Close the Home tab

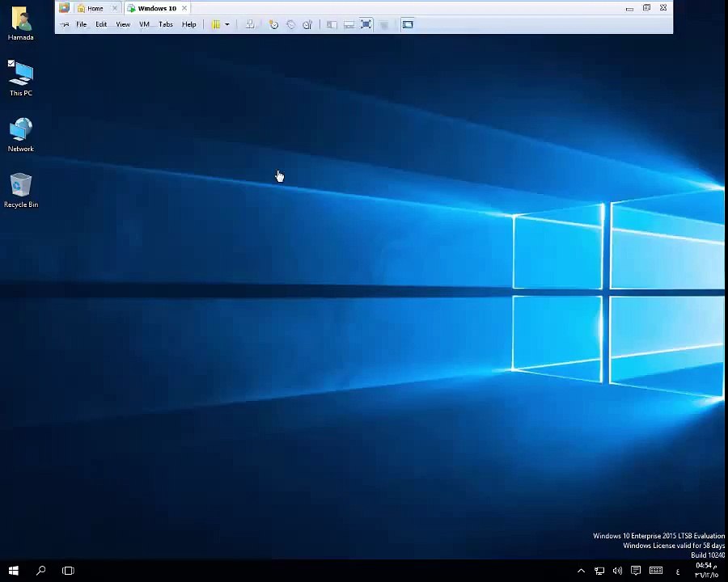pyautogui.click(x=115, y=8)
